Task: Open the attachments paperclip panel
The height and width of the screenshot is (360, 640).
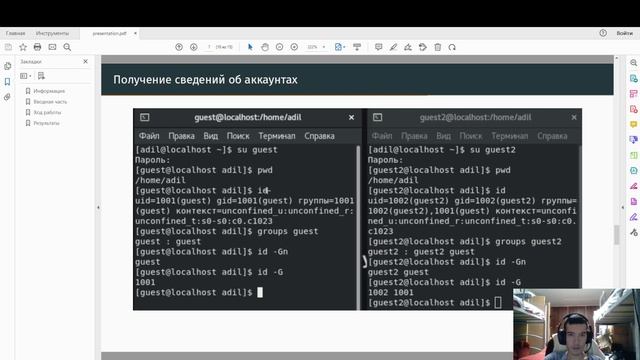Action: (x=7, y=97)
